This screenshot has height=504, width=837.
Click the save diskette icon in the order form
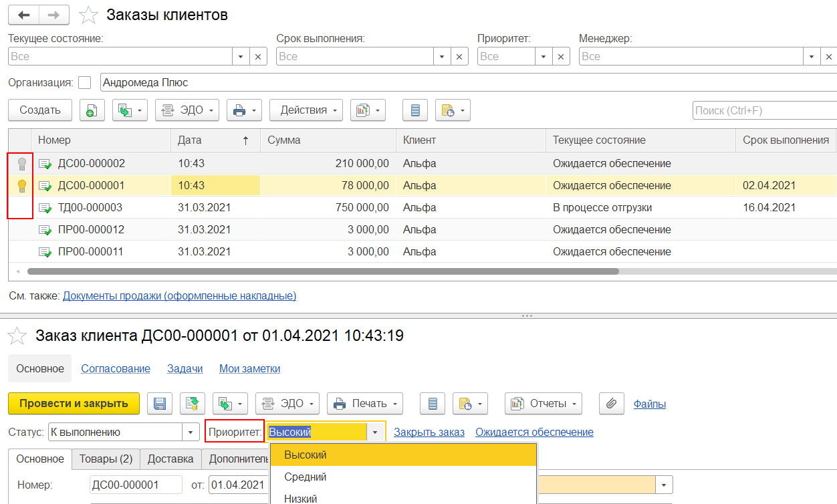(160, 404)
